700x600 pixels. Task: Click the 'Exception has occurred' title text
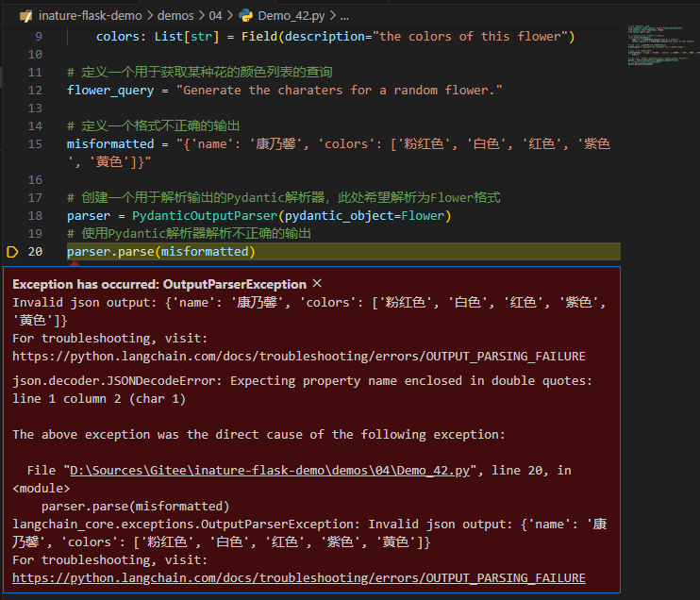(158, 284)
